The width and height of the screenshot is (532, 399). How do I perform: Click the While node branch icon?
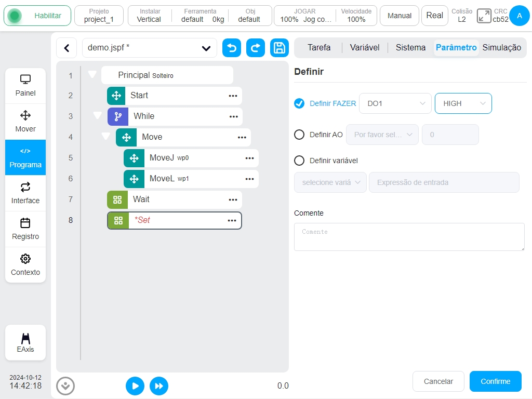(x=118, y=116)
